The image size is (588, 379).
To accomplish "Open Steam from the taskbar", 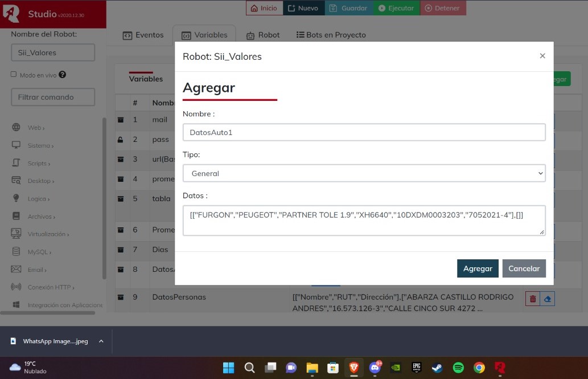I will [x=437, y=368].
